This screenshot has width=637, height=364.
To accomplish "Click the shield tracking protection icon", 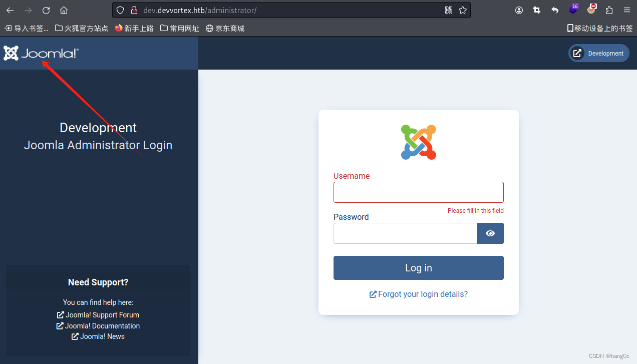I will (x=120, y=10).
